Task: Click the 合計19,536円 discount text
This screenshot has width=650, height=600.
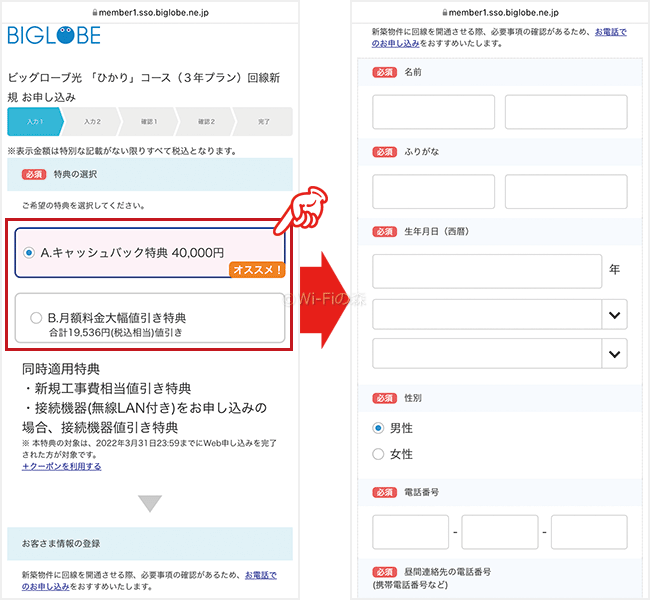Action: pyautogui.click(x=115, y=333)
